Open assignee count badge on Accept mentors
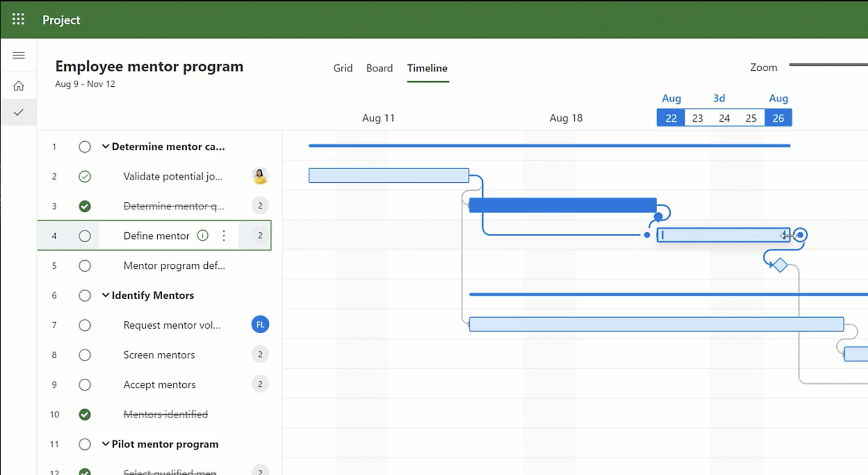The width and height of the screenshot is (868, 475). [x=260, y=384]
